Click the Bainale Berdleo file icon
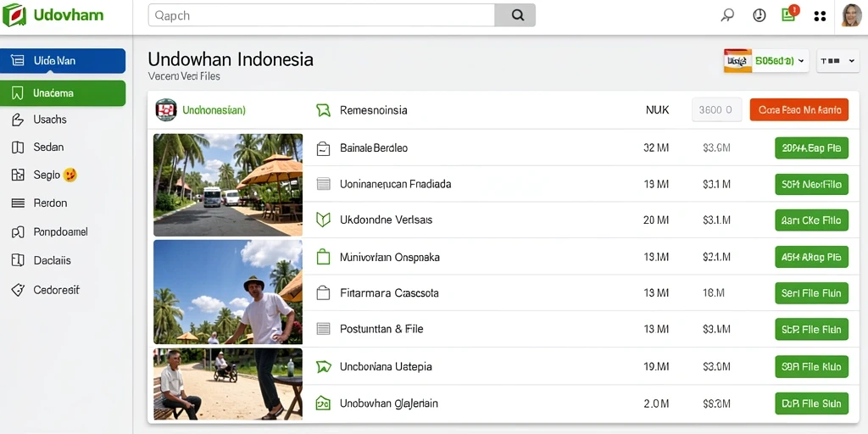Viewport: 868px width, 434px height. 323,148
